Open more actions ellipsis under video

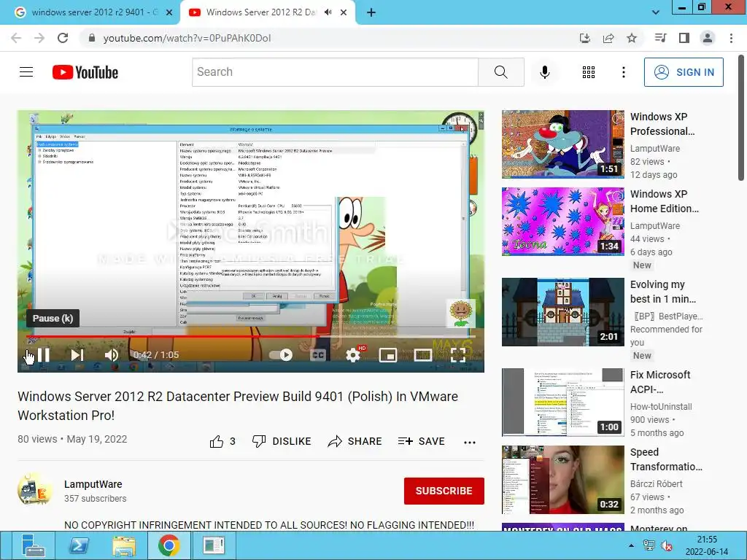(x=470, y=443)
